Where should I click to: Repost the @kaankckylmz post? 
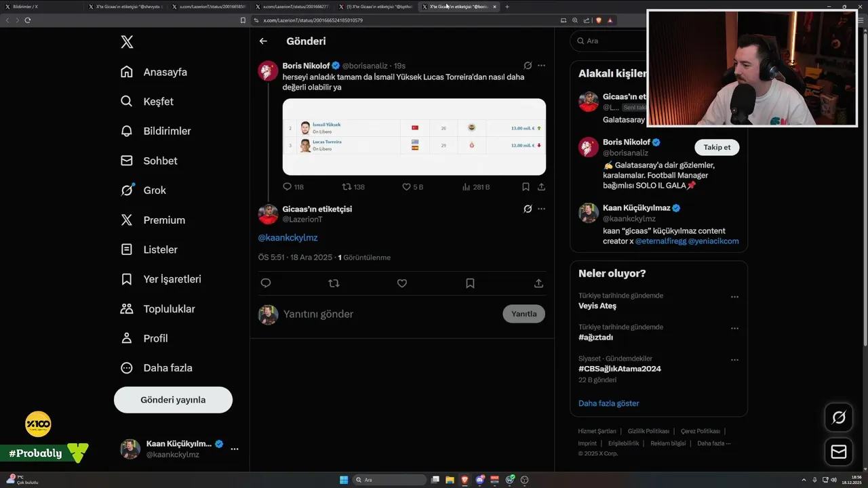click(334, 283)
